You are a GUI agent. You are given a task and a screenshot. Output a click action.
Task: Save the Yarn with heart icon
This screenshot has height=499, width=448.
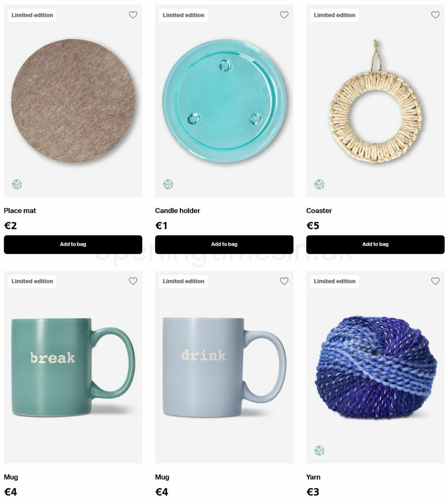pyautogui.click(x=435, y=281)
